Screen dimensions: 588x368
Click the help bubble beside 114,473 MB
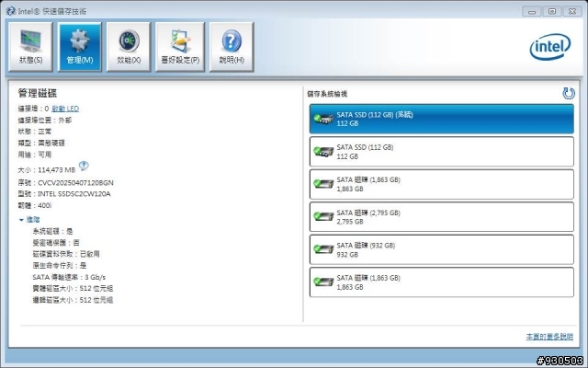pos(84,166)
